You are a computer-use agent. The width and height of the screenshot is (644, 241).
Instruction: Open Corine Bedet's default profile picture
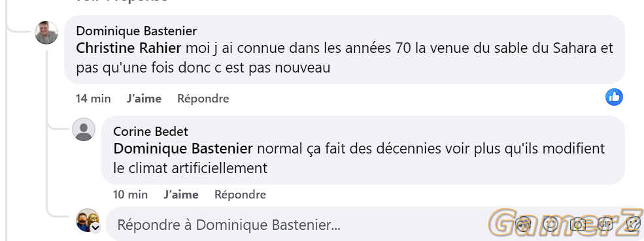(84, 130)
